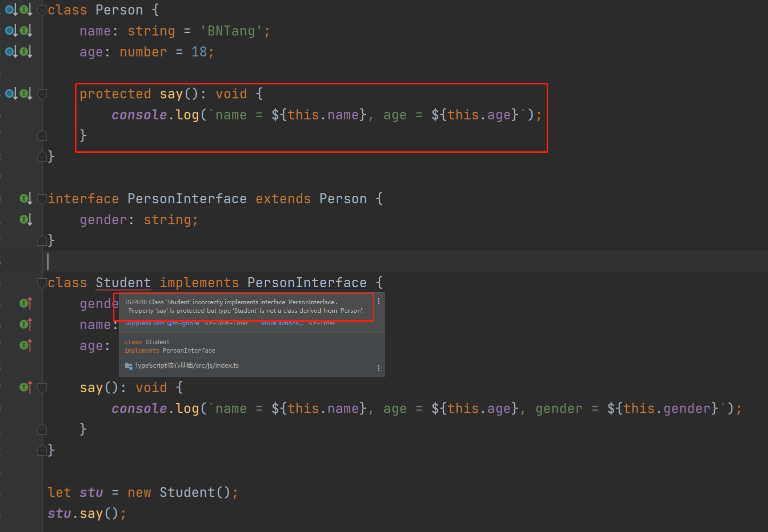This screenshot has height=532, width=768.
Task: Click fold end marker at class Person closing brace
Action: (42, 157)
